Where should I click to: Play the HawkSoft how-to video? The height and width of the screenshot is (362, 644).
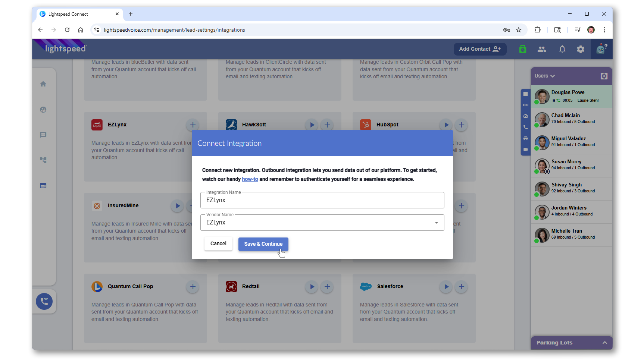pos(312,125)
